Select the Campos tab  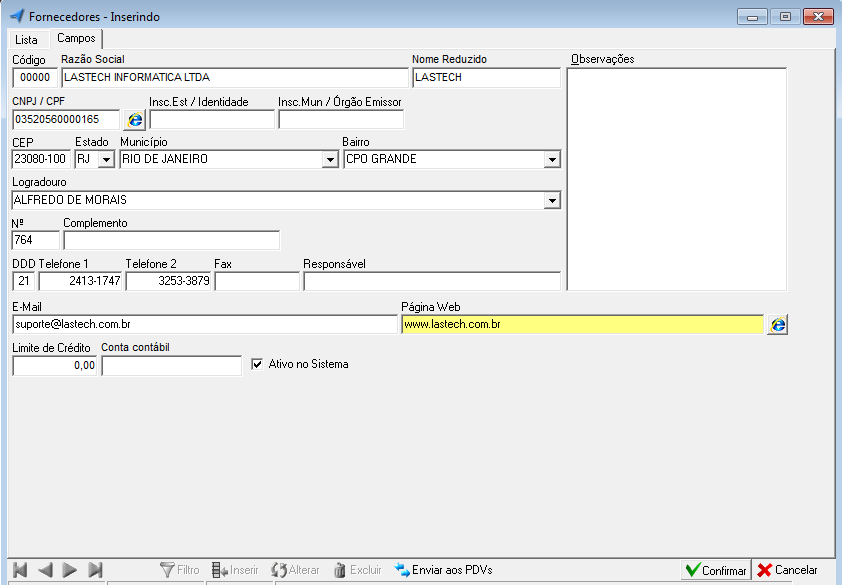76,38
